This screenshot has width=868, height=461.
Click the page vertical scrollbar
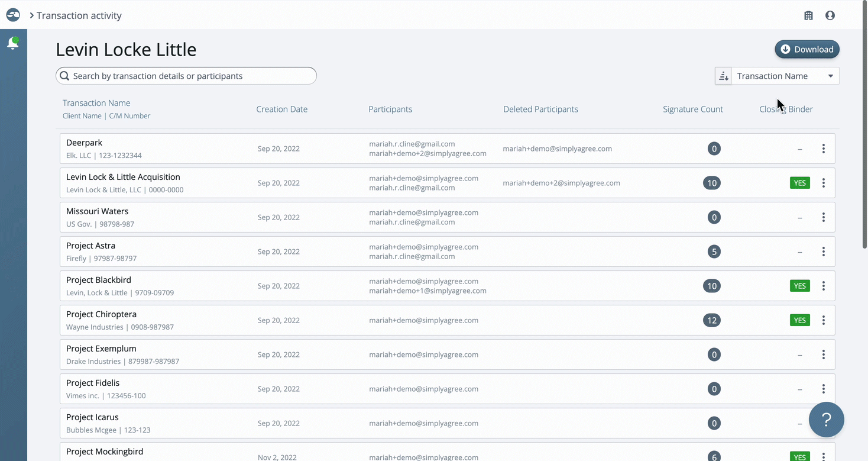point(864,124)
